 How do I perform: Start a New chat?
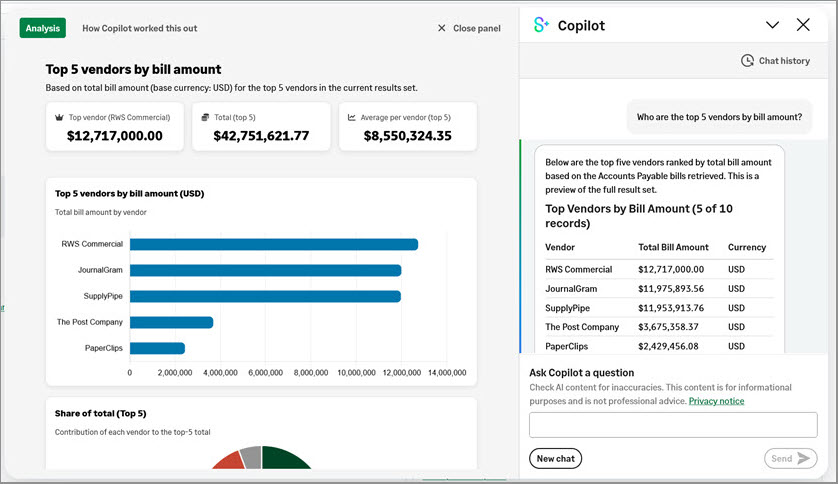click(555, 458)
